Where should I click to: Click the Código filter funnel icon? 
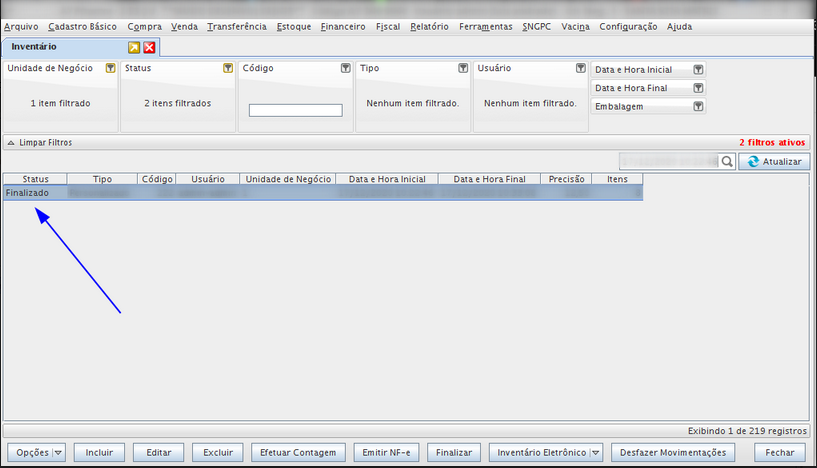click(345, 68)
